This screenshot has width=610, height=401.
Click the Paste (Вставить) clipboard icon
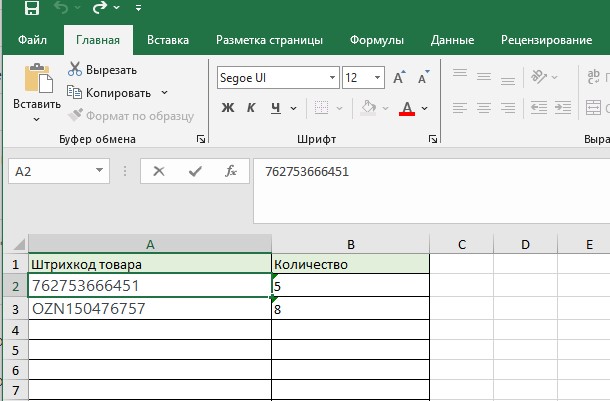click(x=37, y=79)
